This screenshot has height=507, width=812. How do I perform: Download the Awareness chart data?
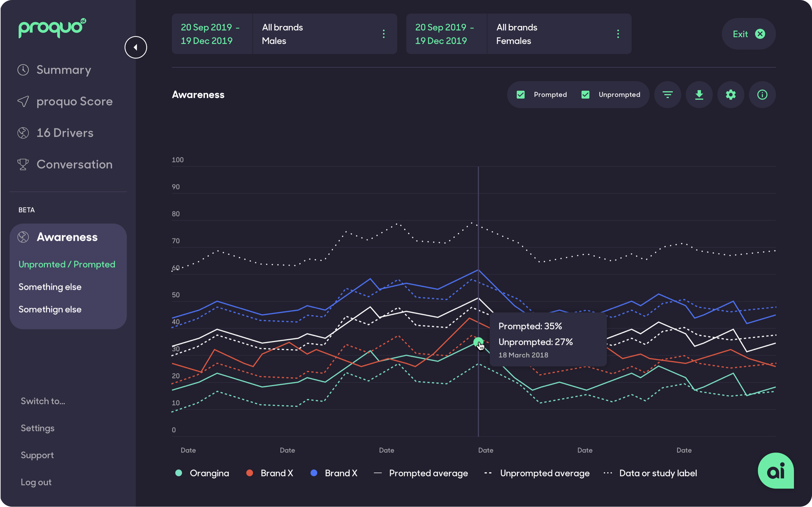(x=699, y=94)
